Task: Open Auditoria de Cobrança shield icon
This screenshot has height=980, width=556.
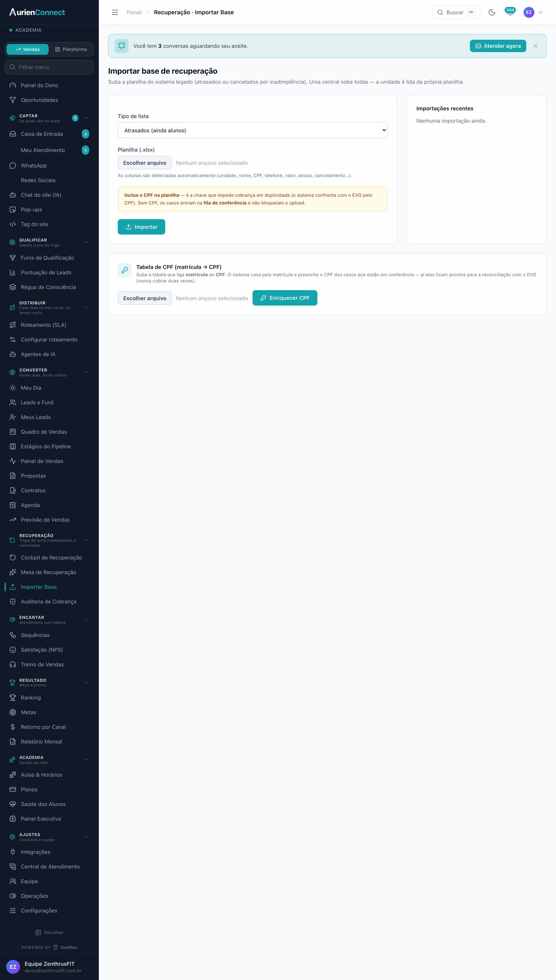Action: tap(13, 602)
